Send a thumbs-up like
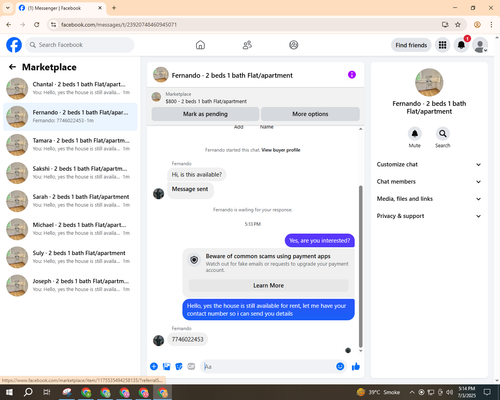The height and width of the screenshot is (400, 500). [356, 367]
